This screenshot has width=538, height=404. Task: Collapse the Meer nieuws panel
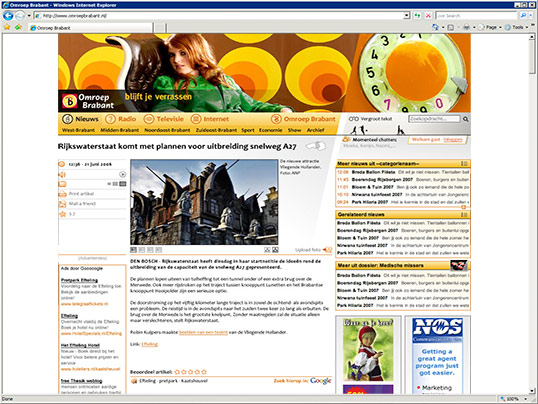click(x=464, y=163)
